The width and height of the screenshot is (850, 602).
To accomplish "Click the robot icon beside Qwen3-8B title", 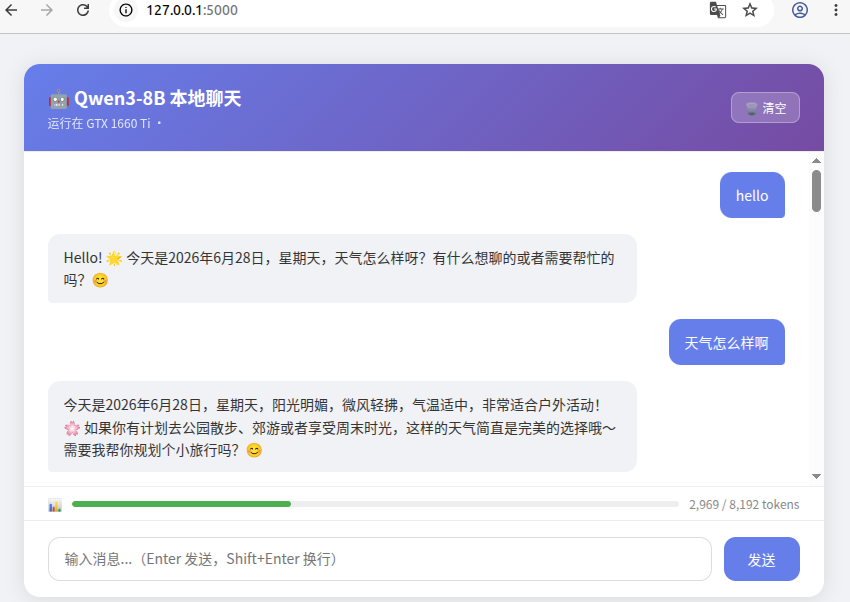I will pos(59,100).
